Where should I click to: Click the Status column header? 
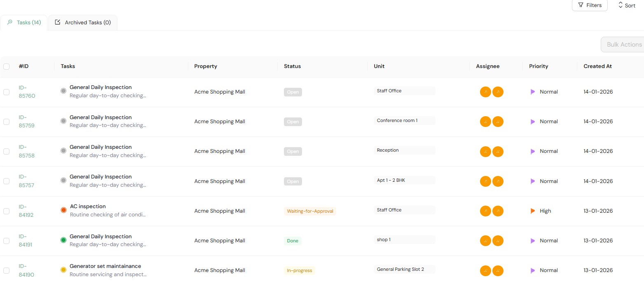pyautogui.click(x=293, y=66)
